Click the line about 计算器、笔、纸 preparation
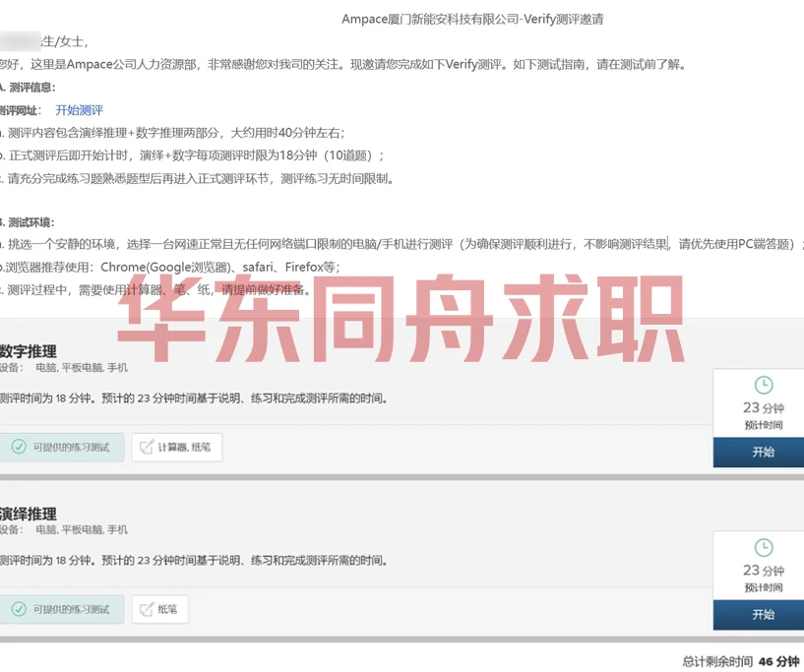 coord(155,290)
